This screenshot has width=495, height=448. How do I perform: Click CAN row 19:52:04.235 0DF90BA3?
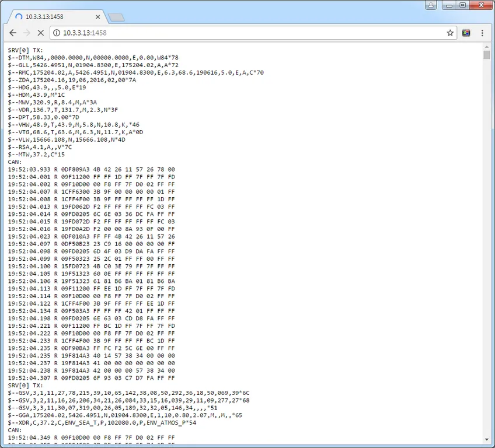91,348
